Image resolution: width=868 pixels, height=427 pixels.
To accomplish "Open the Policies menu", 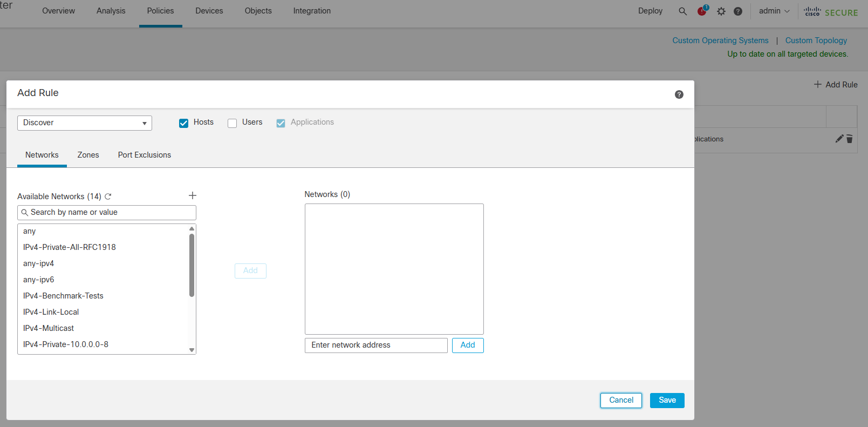I will (160, 11).
